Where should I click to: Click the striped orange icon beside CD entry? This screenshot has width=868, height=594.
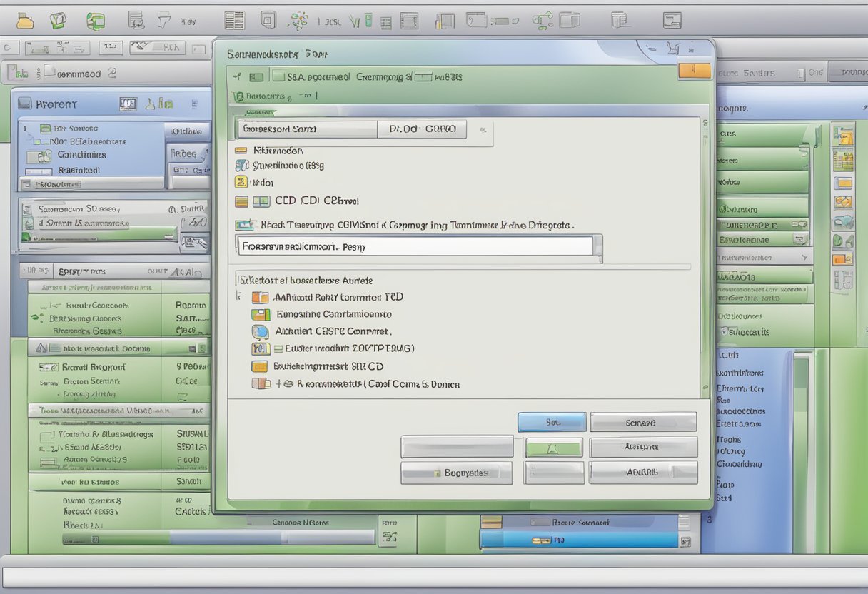click(x=241, y=202)
